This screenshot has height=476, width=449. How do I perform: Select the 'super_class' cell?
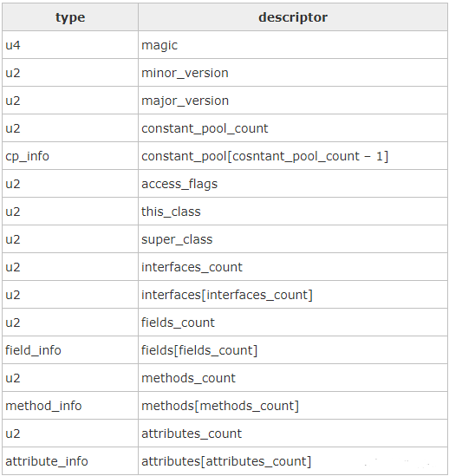point(293,239)
